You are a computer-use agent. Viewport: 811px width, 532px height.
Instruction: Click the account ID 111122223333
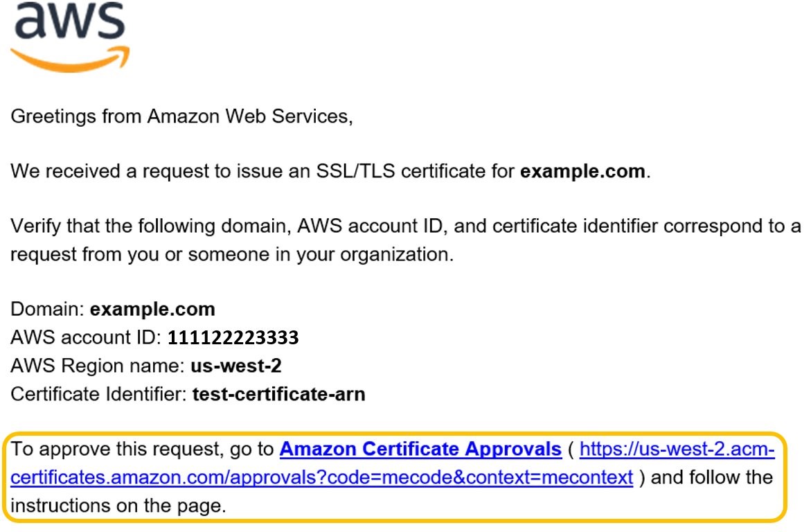coord(233,337)
